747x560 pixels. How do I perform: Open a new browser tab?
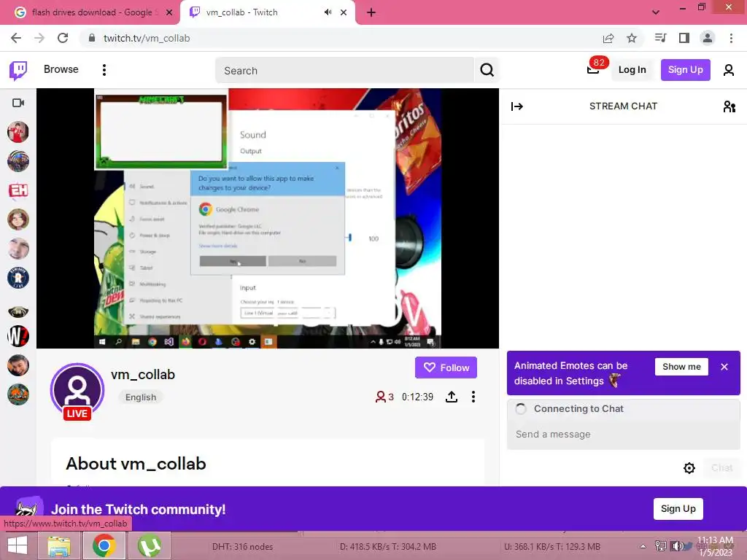click(371, 12)
